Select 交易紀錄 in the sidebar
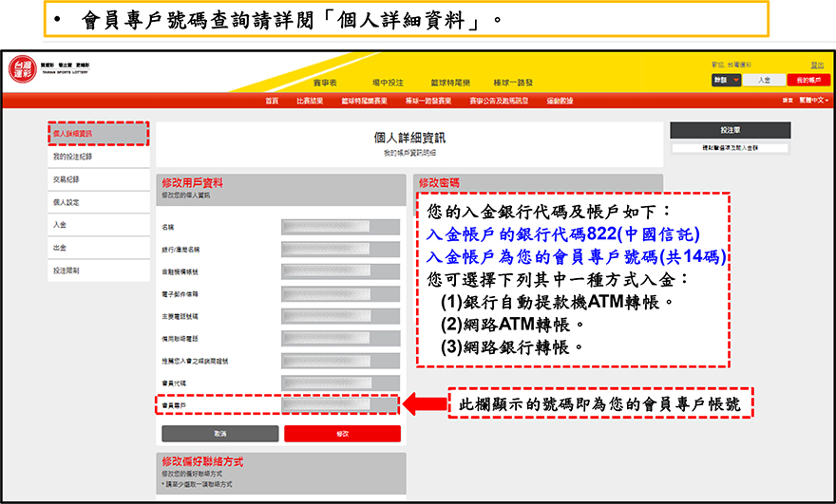 [99, 179]
